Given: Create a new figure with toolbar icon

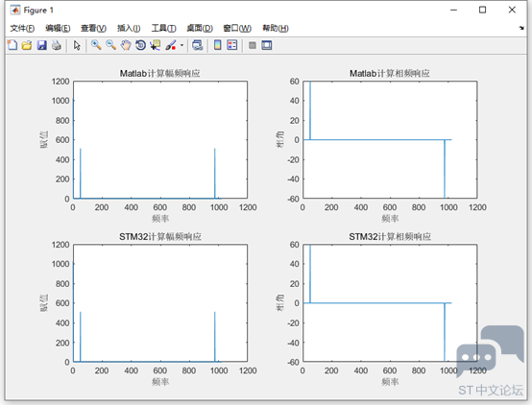Looking at the screenshot, I should [x=12, y=45].
